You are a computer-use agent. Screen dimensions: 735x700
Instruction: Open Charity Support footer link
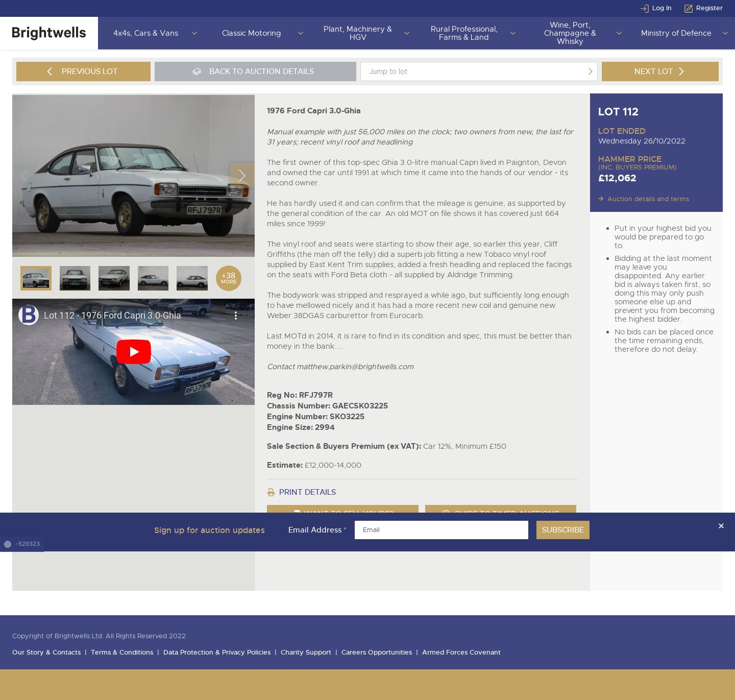(306, 653)
